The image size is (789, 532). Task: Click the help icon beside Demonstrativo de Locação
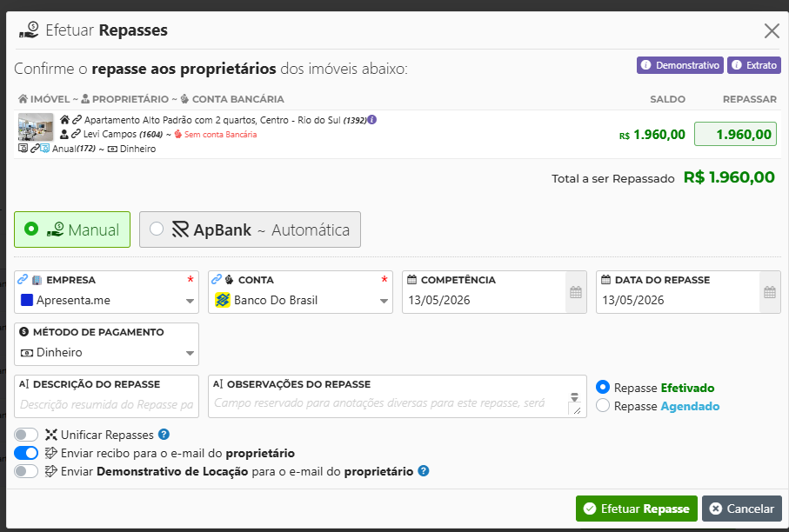[424, 470]
